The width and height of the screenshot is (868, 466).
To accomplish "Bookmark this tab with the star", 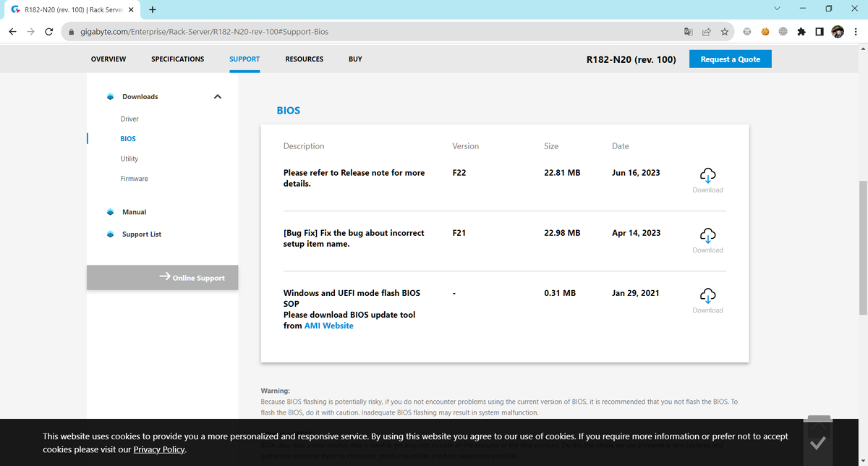I will (x=724, y=32).
